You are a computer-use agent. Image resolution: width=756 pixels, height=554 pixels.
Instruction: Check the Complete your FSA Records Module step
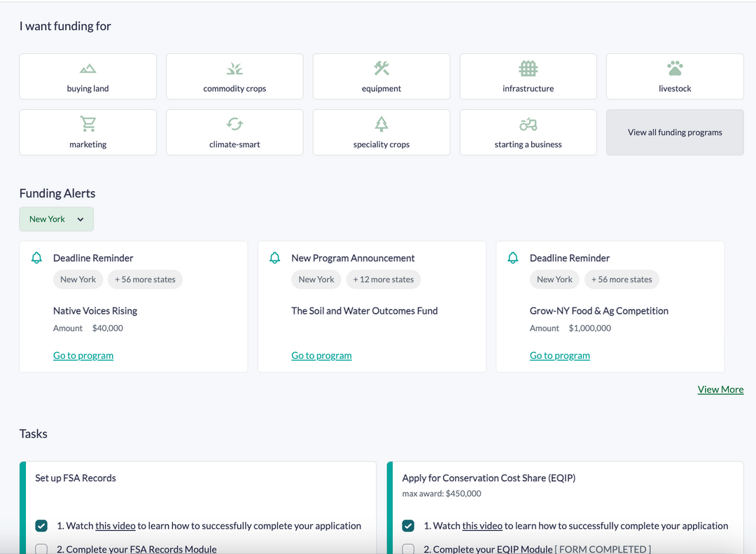click(41, 549)
